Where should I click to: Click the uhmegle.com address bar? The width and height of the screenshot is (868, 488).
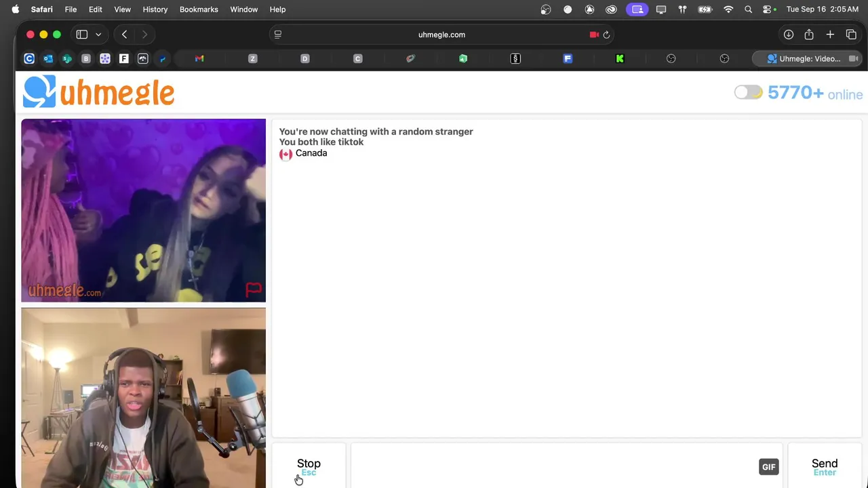(441, 35)
